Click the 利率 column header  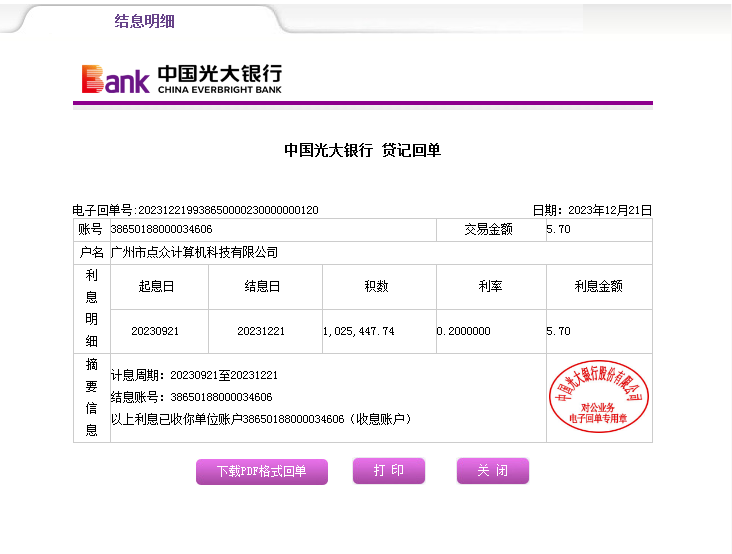(x=490, y=286)
